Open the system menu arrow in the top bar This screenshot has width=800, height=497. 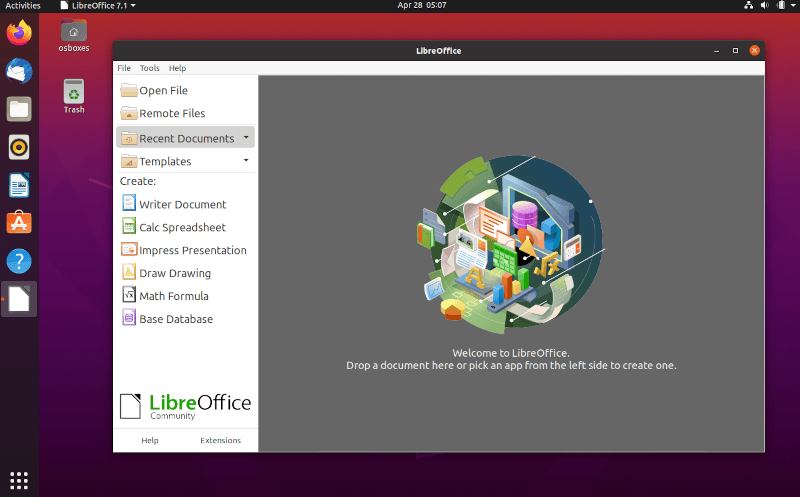pos(793,5)
